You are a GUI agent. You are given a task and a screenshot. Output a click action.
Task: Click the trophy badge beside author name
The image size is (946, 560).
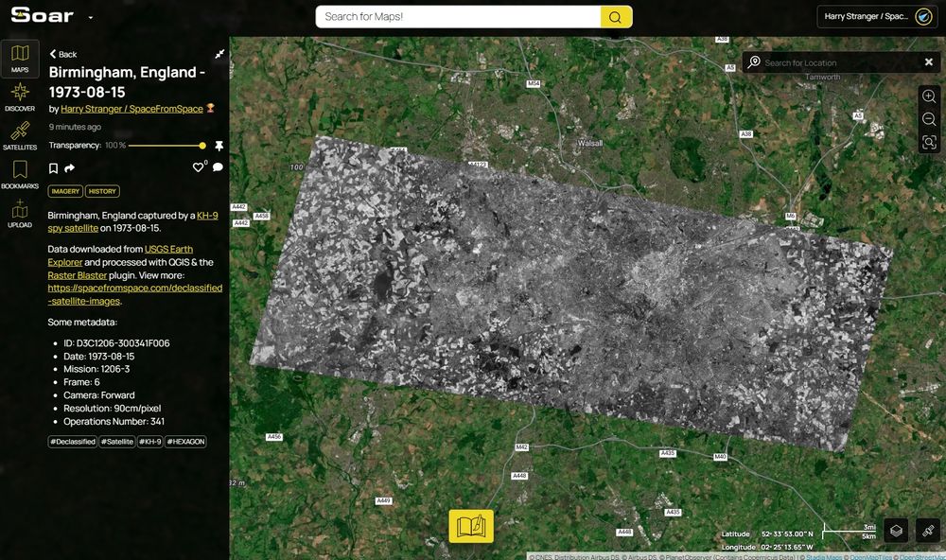[x=211, y=108]
